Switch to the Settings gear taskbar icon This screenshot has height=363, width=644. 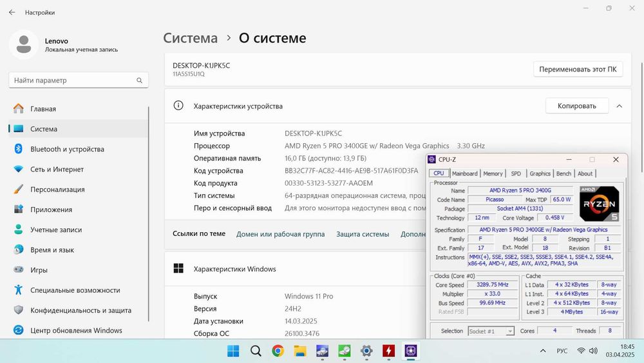pos(366,351)
